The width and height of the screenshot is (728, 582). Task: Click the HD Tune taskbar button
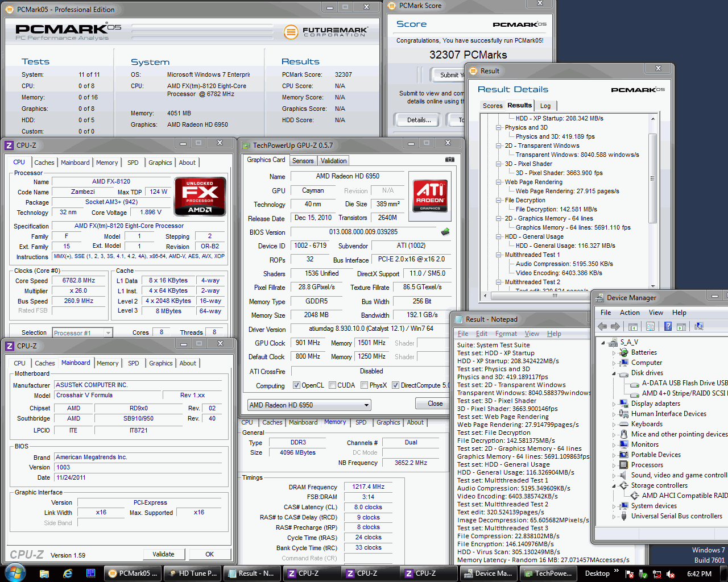192,573
